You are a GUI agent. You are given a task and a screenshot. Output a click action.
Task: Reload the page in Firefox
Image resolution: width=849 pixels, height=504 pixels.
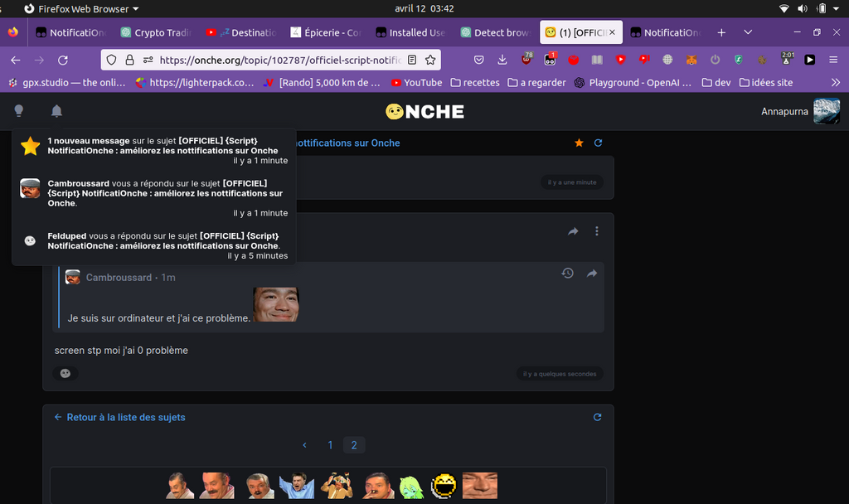[63, 60]
